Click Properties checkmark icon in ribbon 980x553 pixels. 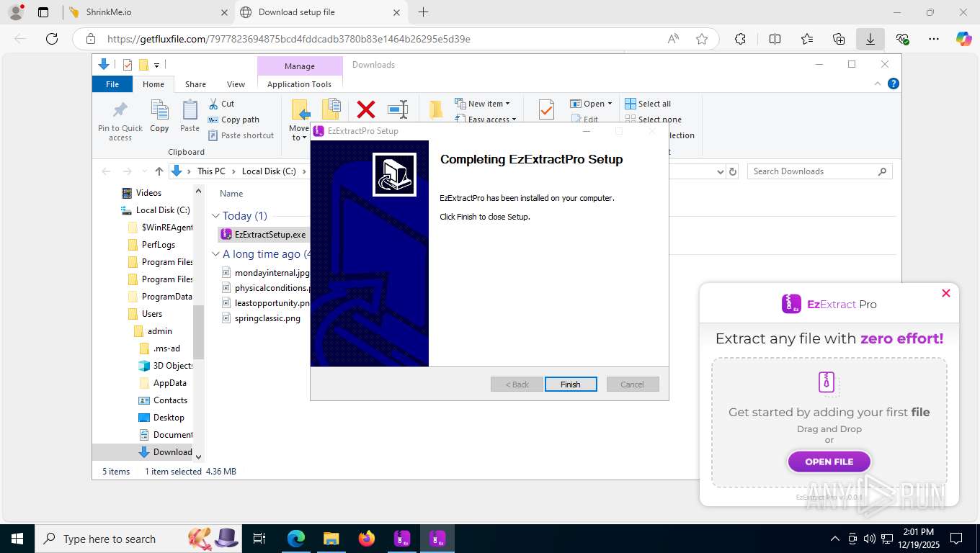coord(546,110)
